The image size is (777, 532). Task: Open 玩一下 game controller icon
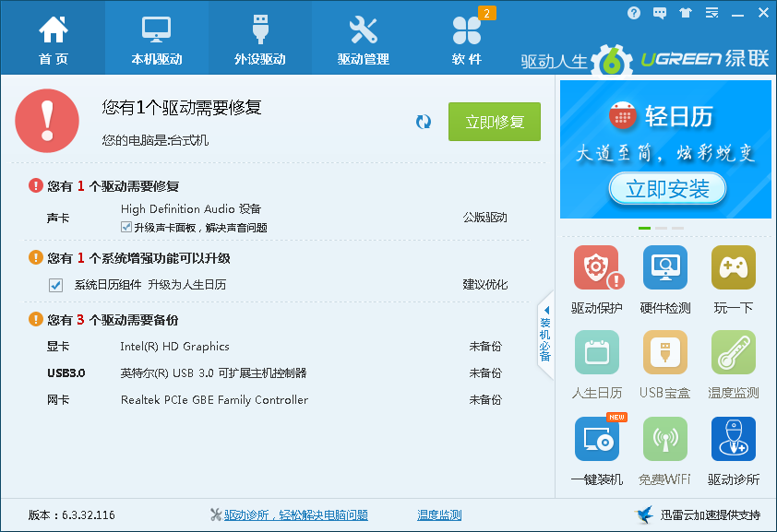733,268
